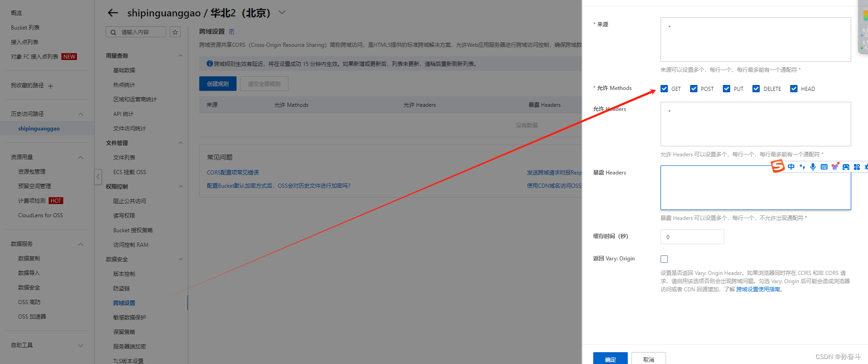The image size is (868, 364).
Task: Collapse the 资源用量 group
Action: pos(81,157)
